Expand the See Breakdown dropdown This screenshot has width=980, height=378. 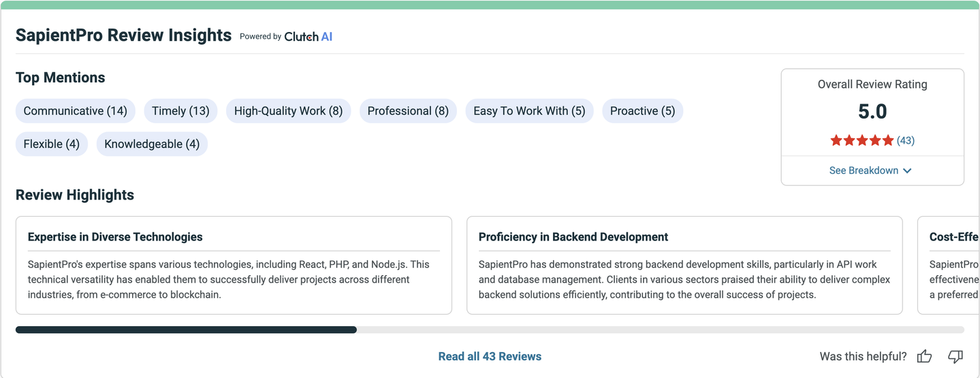coord(870,170)
